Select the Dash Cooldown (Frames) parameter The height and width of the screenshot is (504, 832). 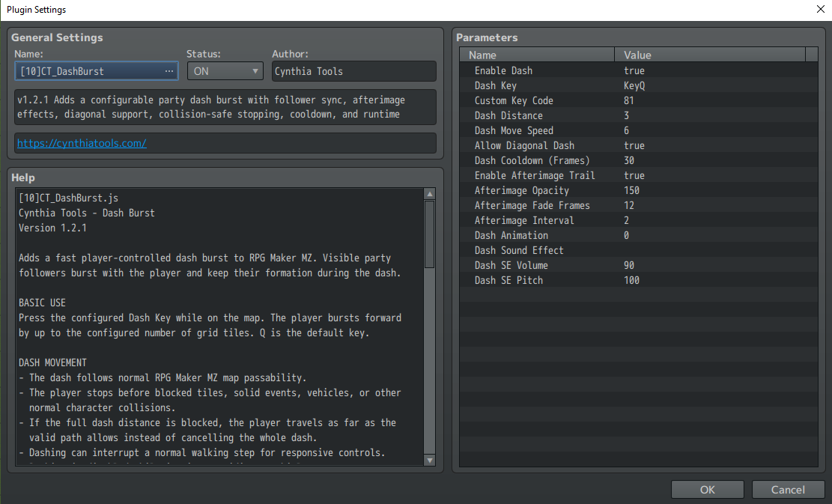(x=639, y=160)
